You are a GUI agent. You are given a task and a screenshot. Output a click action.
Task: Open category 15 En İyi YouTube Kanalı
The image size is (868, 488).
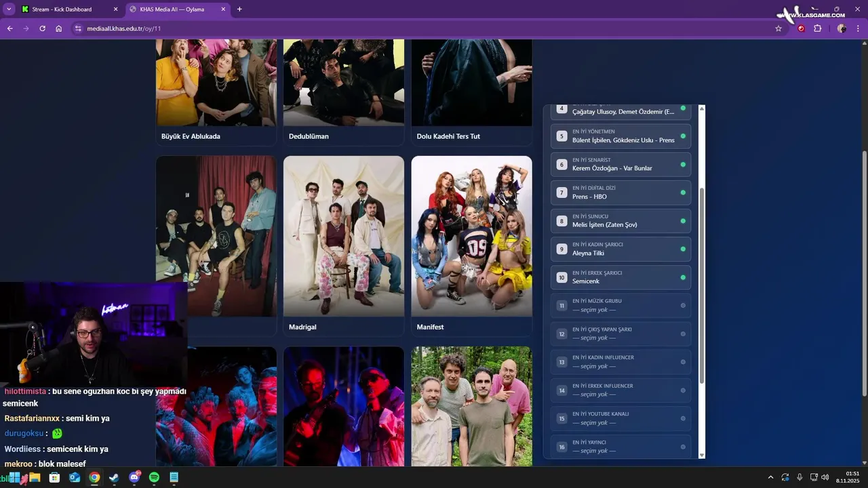[620, 418]
